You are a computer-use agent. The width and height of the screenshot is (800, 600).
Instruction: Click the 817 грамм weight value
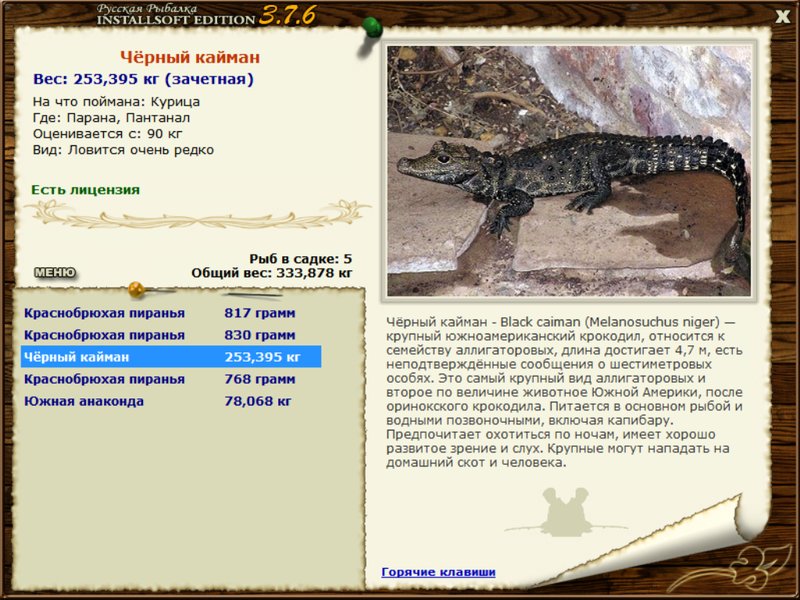260,313
